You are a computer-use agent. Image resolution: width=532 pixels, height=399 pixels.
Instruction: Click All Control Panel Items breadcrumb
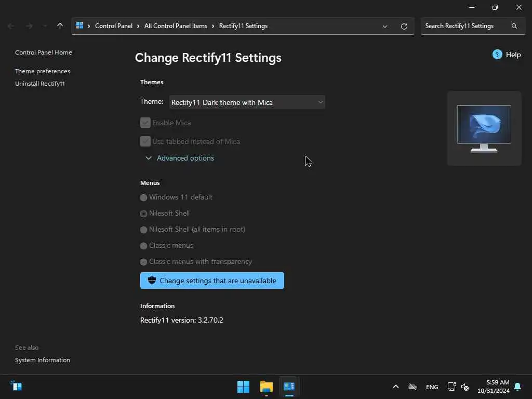[176, 26]
